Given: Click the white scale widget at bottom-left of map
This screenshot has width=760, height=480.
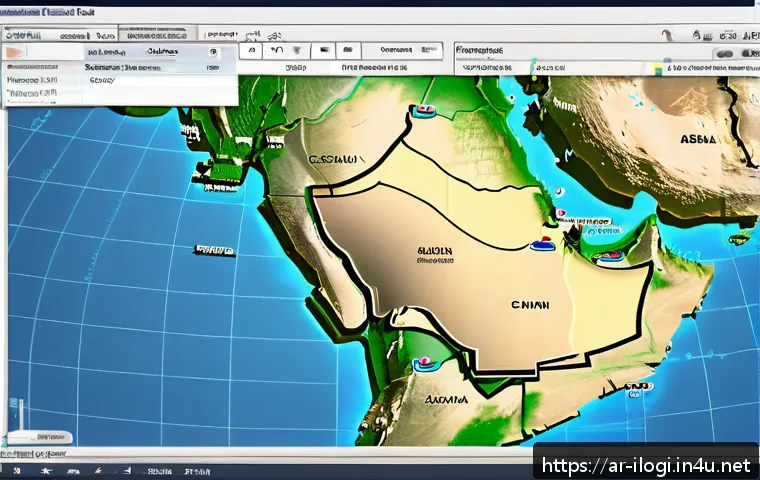Looking at the screenshot, I should 38,438.
